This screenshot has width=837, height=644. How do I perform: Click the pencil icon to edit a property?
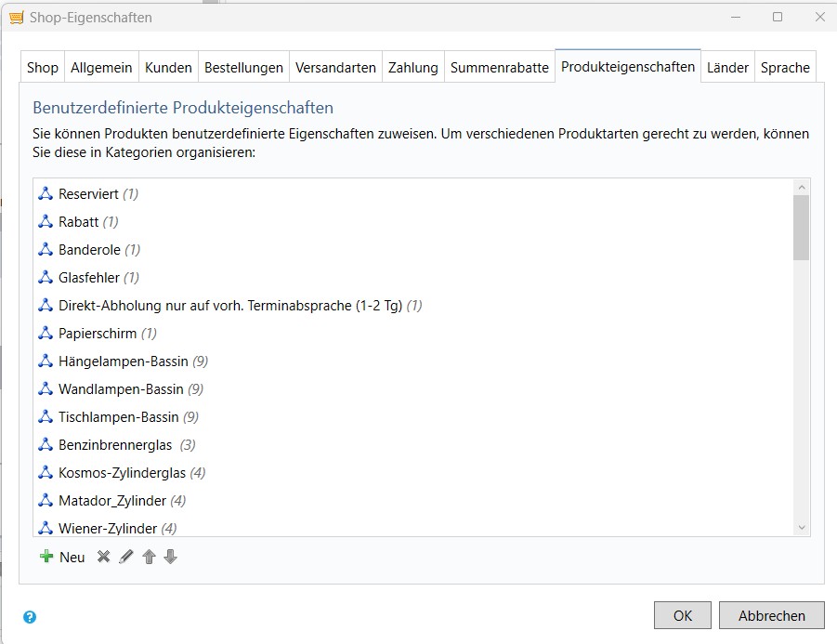pos(126,556)
